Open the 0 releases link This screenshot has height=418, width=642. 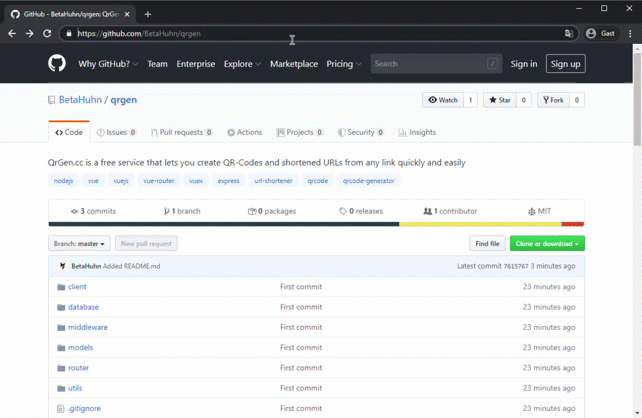361,211
